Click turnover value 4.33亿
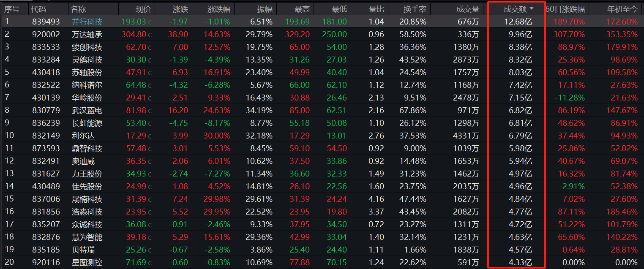This screenshot has height=269, width=644. [x=520, y=262]
